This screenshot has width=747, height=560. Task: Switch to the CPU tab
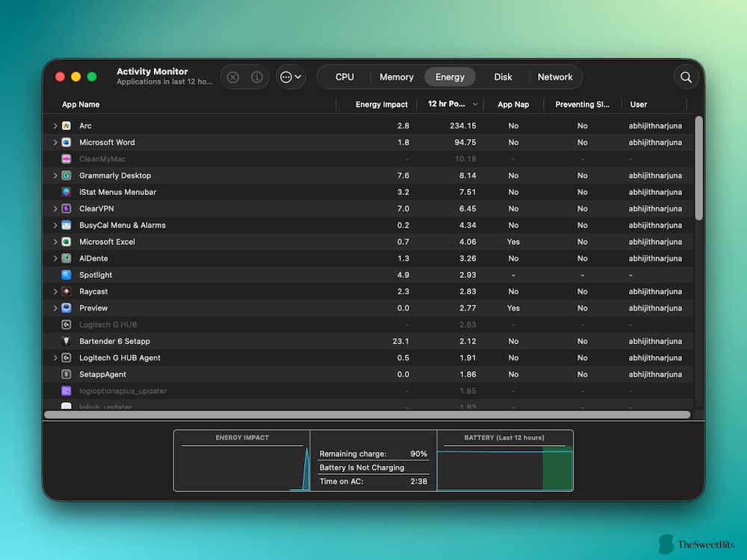pos(344,77)
